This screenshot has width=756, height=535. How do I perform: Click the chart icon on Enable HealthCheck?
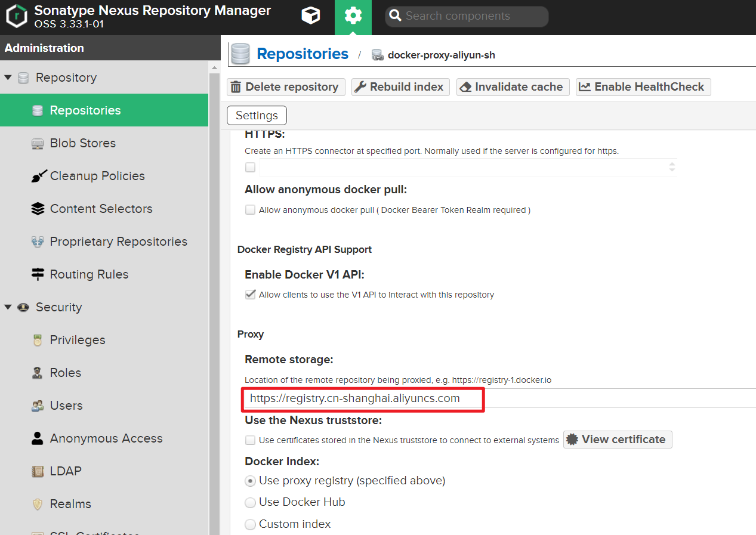[585, 87]
